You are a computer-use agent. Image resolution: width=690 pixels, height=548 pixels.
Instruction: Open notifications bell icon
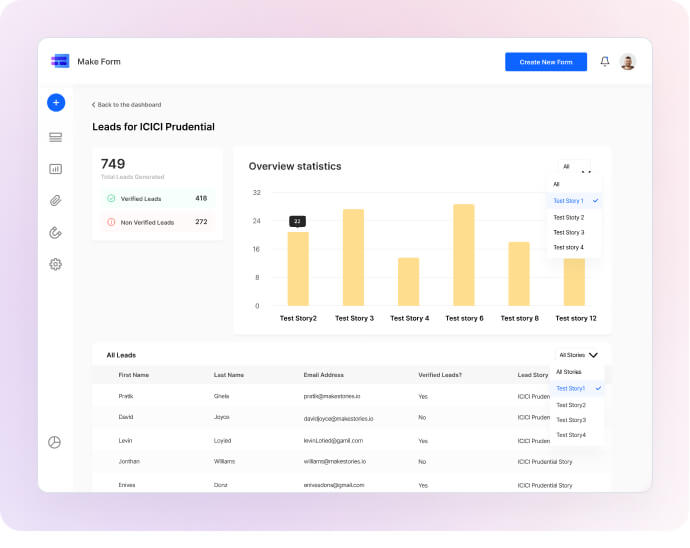(x=604, y=62)
